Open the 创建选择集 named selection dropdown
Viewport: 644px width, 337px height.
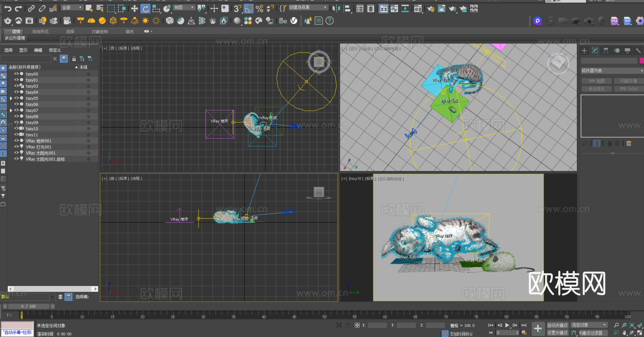[308, 8]
